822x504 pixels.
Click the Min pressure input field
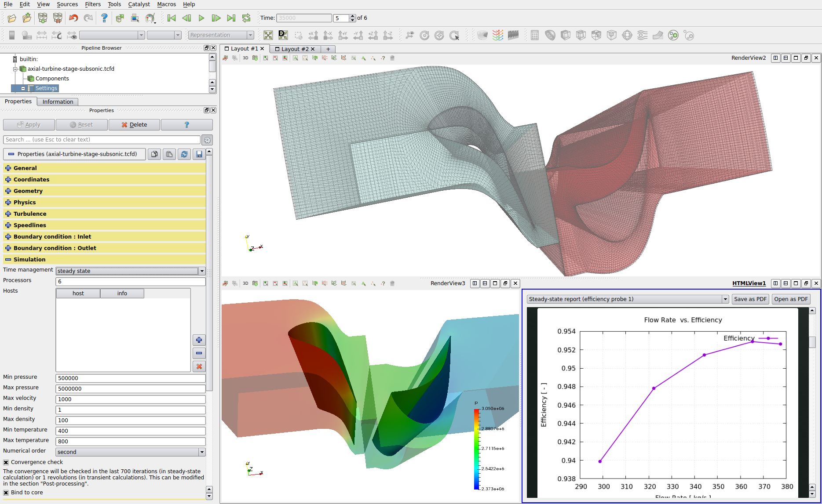pos(130,378)
